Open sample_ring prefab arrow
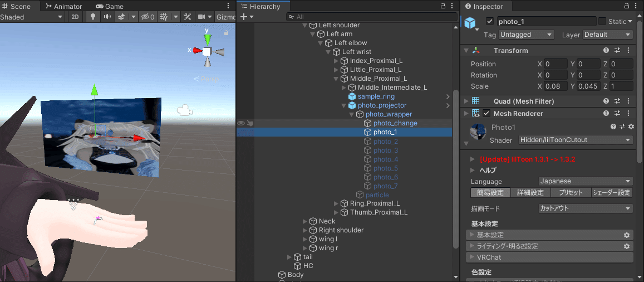Viewport: 644px width, 282px height. (x=448, y=96)
